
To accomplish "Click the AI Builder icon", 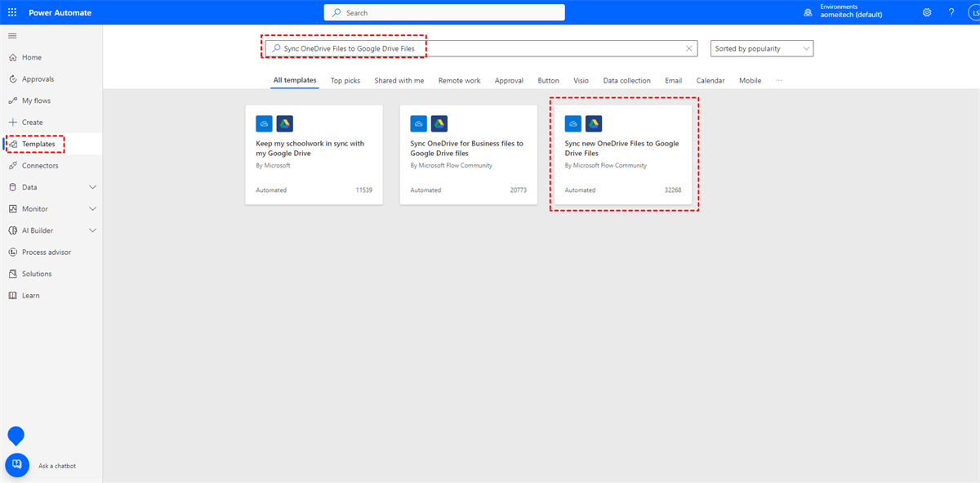I will pyautogui.click(x=12, y=230).
